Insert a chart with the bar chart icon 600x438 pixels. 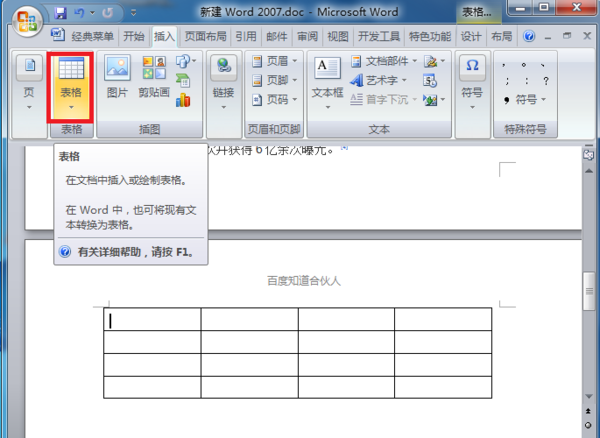point(183,100)
